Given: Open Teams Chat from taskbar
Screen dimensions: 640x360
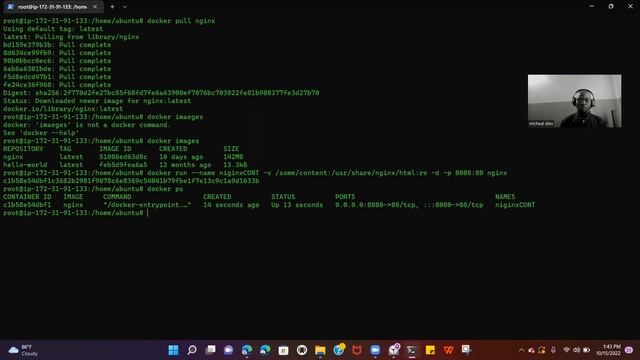Looking at the screenshot, I should pos(229,350).
